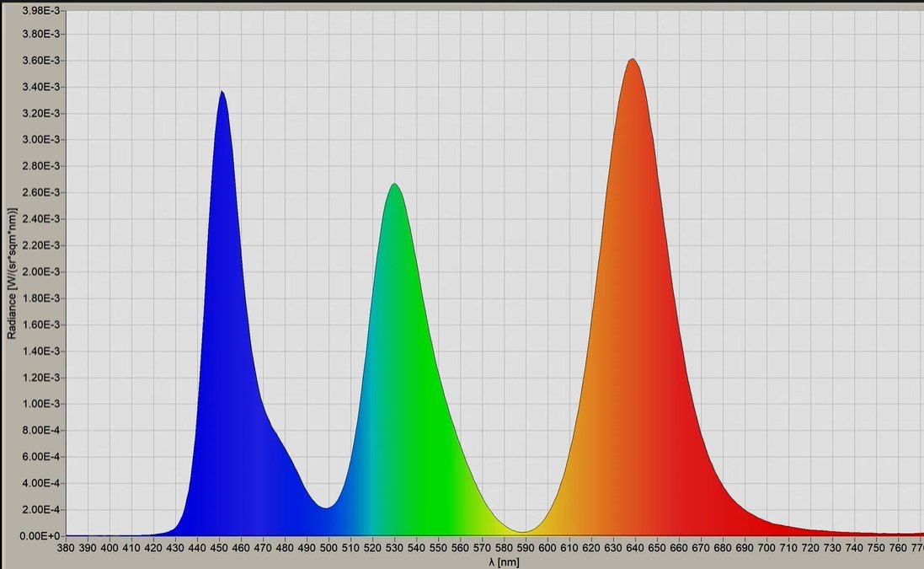
Task: Click the 2.00E-3 y-axis tick label
Action: [x=41, y=272]
